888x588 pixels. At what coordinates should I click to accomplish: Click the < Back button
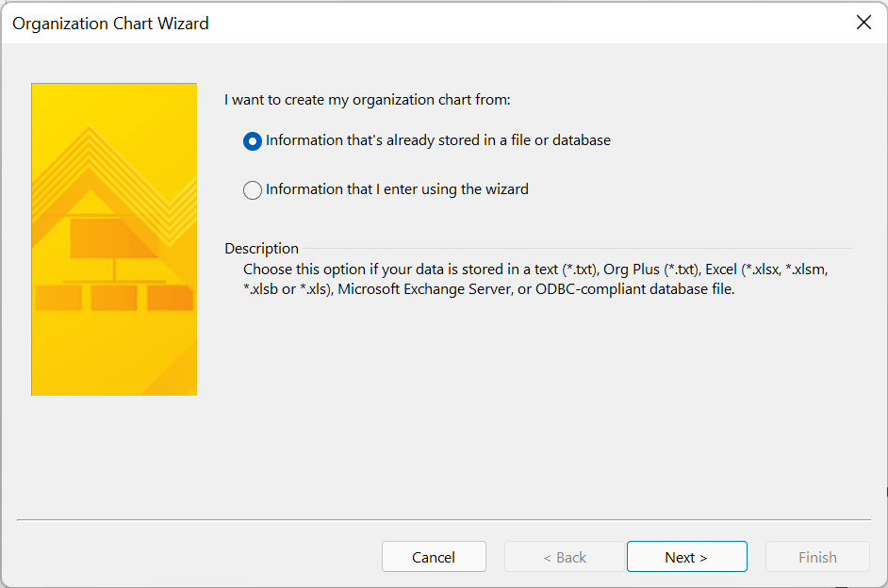(565, 557)
